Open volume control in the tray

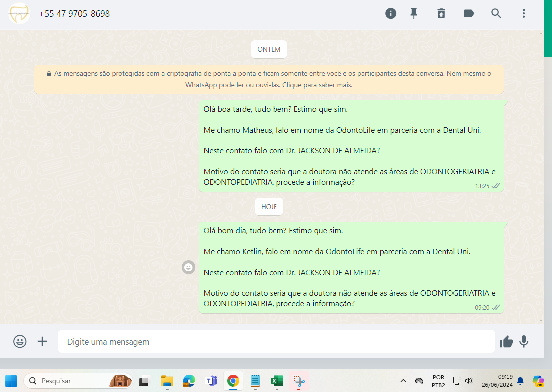[469, 381]
